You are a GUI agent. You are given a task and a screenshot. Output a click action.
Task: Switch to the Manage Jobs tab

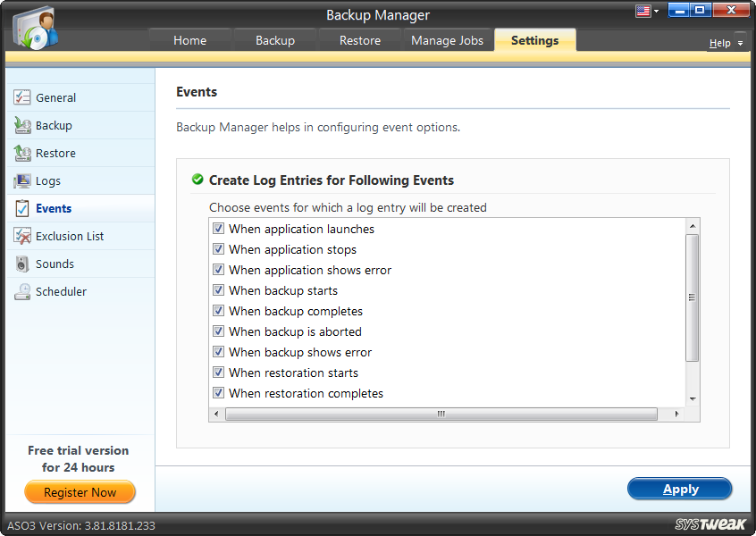point(447,40)
